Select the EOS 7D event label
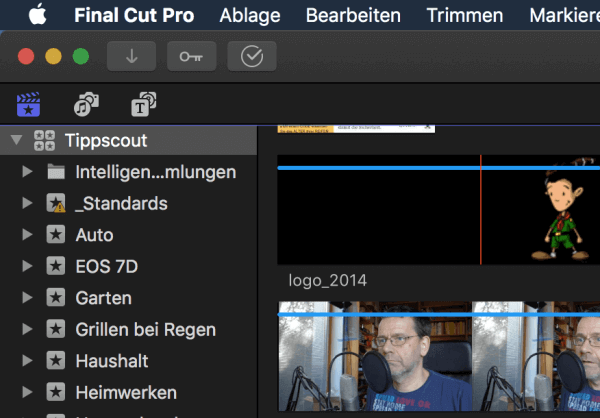600x418 pixels. (107, 266)
